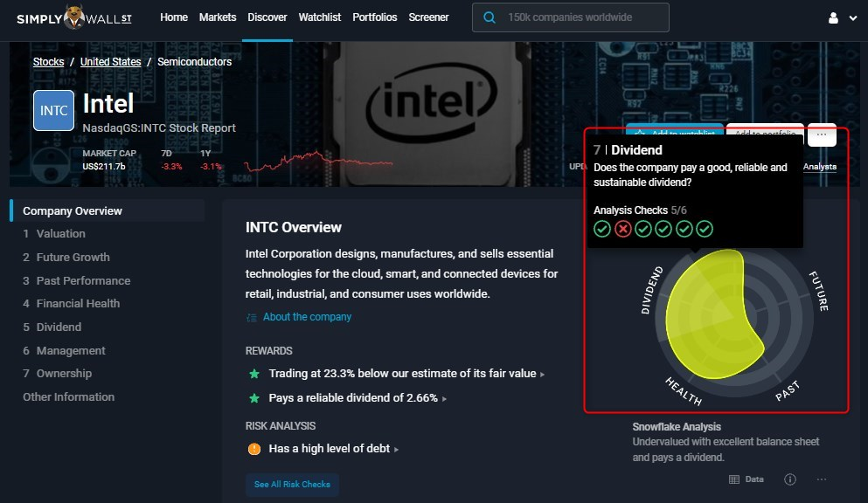Open the user account icon
Screen dimensions: 868x503
[x=833, y=17]
